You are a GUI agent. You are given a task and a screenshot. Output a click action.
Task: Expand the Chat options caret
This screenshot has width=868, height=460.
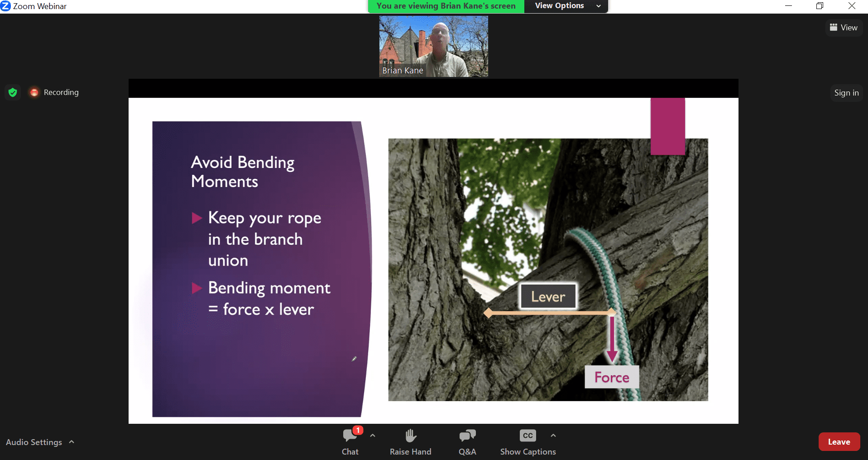tap(373, 436)
